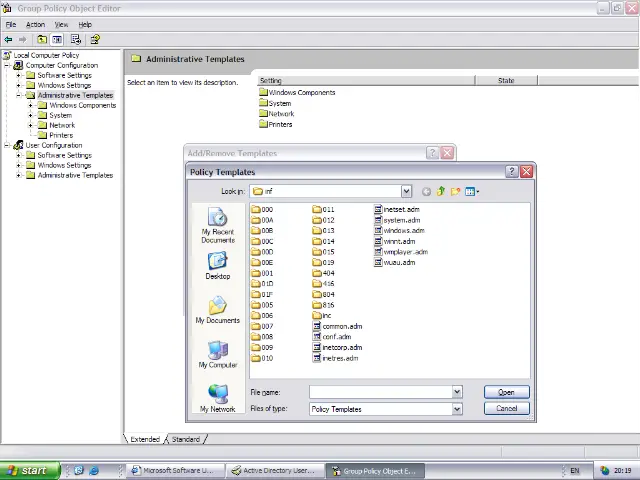The height and width of the screenshot is (480, 640).
Task: Go to My Documents in places bar
Action: pyautogui.click(x=218, y=310)
